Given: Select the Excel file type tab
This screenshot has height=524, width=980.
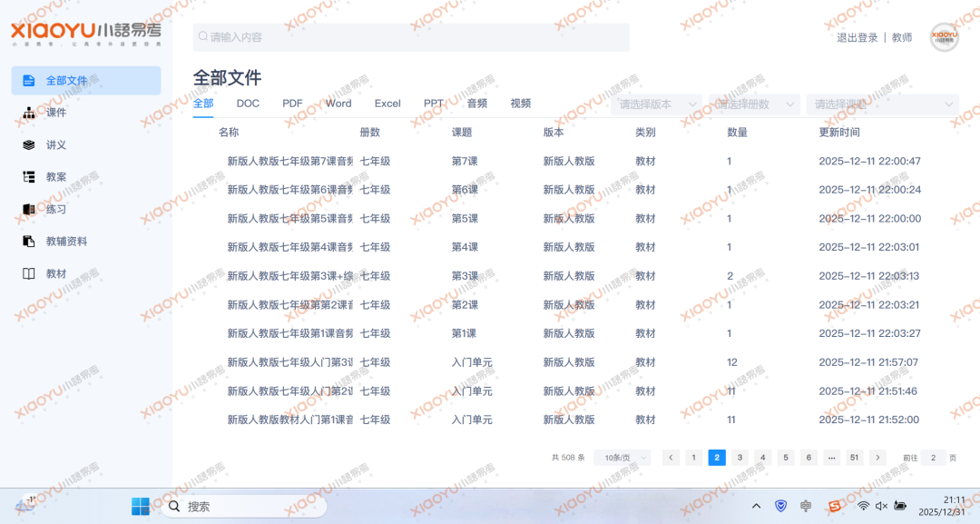Looking at the screenshot, I should (387, 104).
